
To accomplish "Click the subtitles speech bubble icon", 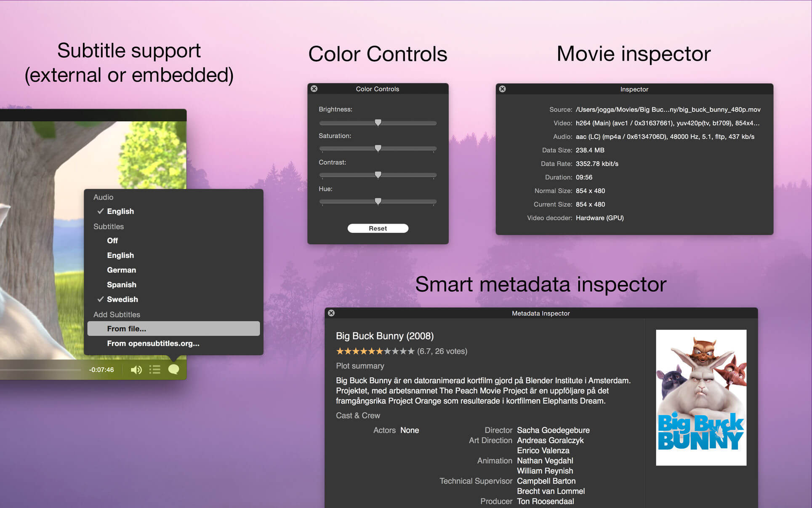I will (173, 369).
